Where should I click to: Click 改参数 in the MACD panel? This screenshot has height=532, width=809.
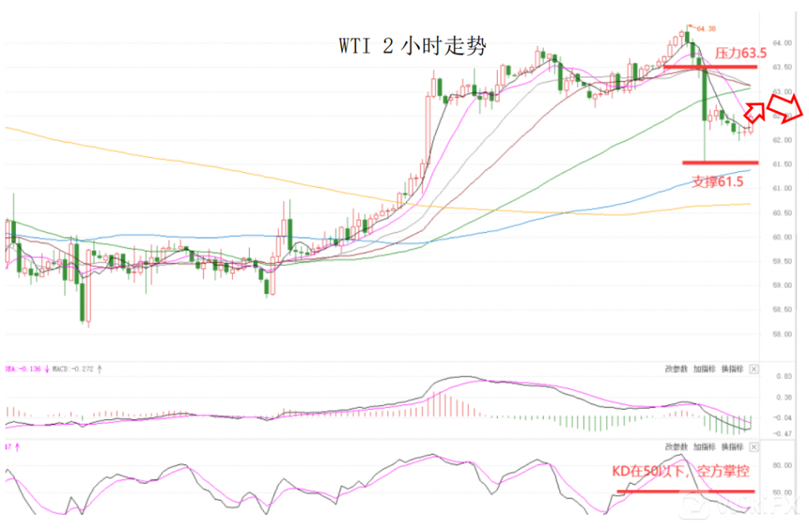click(677, 369)
